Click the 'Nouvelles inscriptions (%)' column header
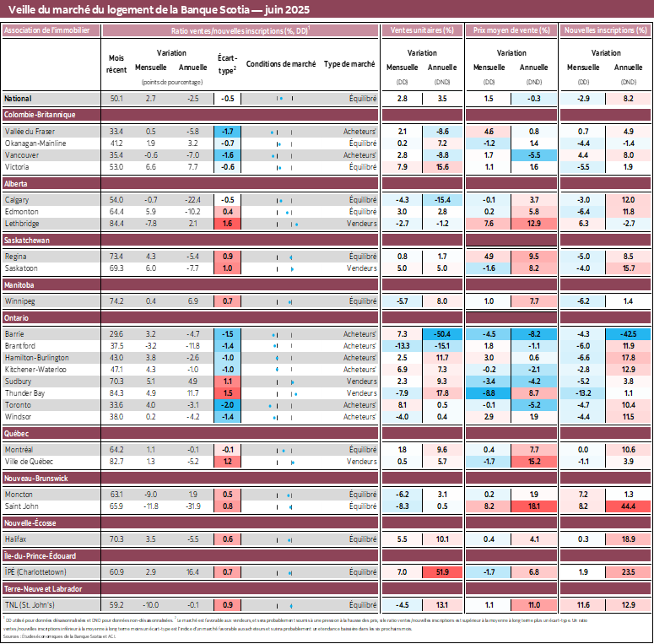 [605, 30]
